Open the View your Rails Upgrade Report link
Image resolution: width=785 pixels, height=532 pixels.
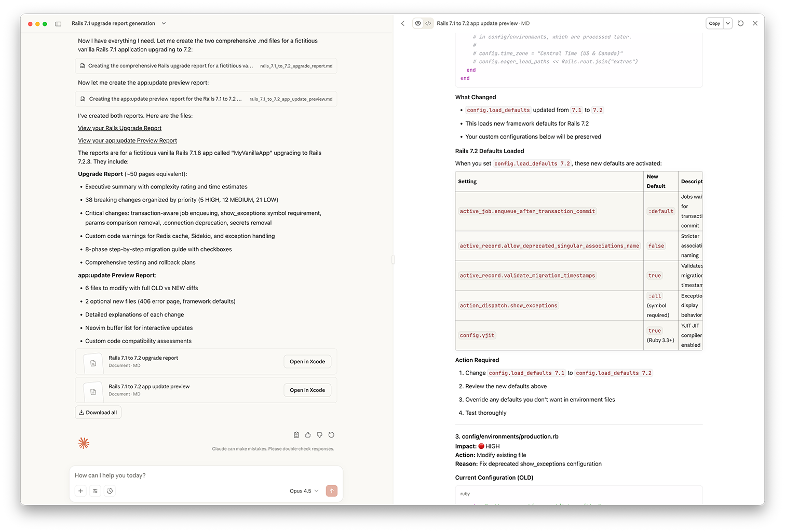pos(119,128)
